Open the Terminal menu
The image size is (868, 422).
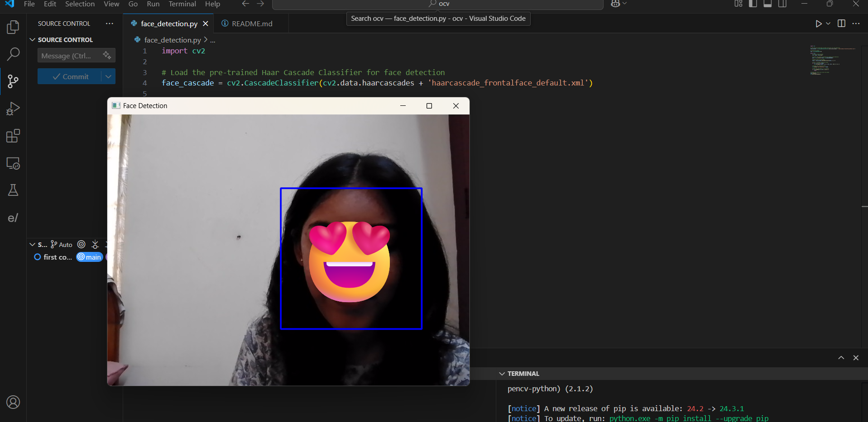click(182, 4)
